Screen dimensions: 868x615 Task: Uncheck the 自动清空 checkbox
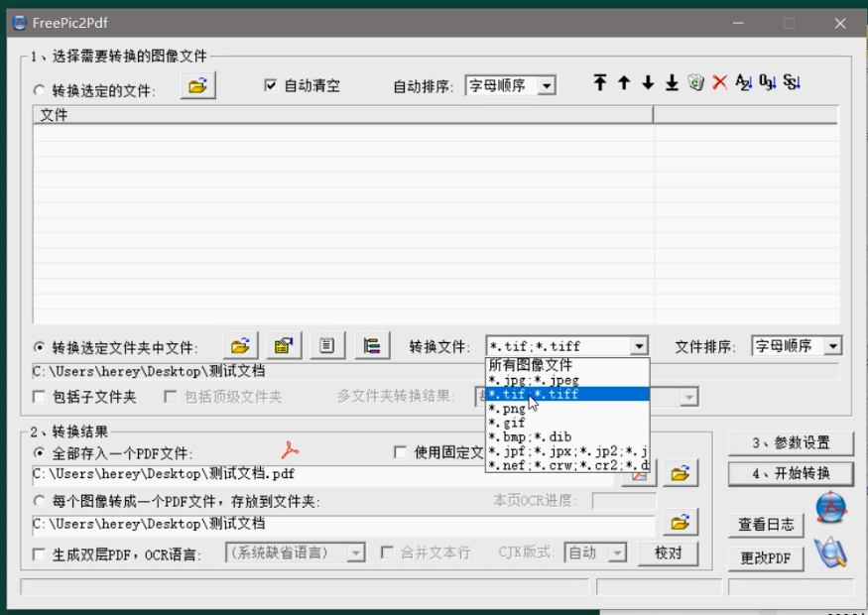(270, 85)
